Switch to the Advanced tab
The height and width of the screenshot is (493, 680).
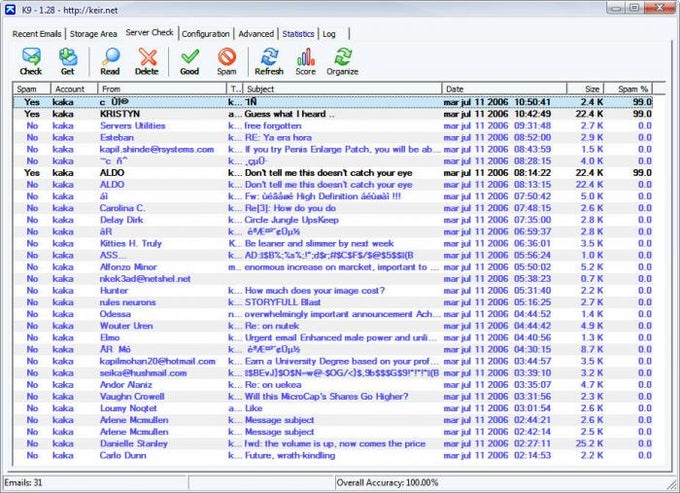(x=256, y=34)
